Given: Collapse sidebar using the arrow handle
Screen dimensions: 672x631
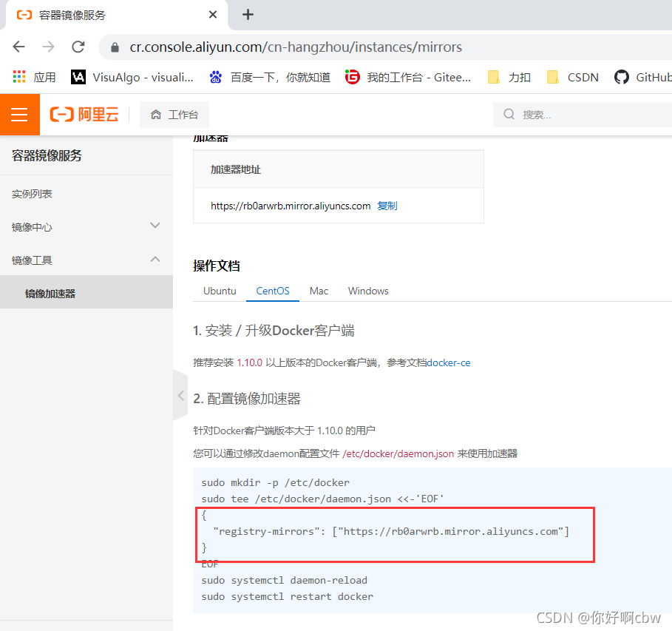Looking at the screenshot, I should click(181, 396).
